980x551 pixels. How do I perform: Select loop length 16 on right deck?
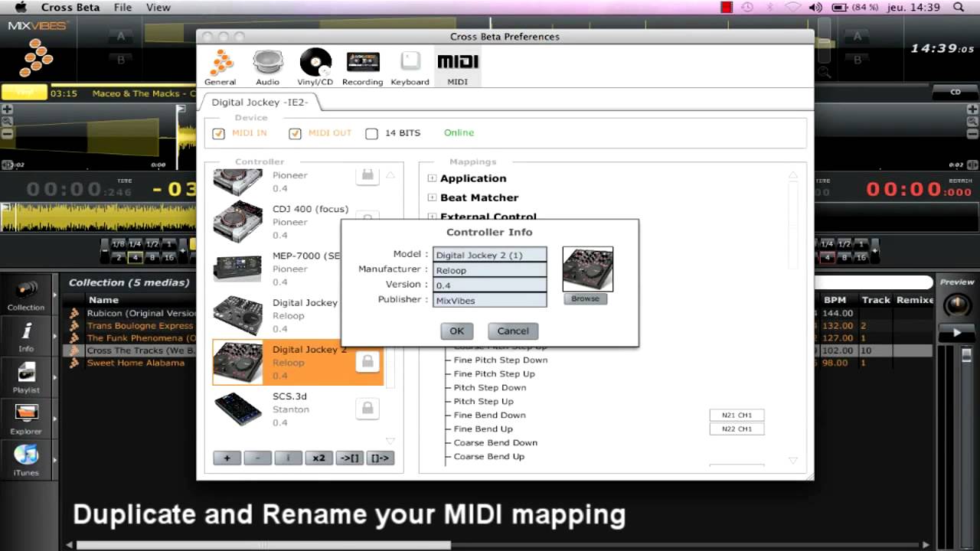click(861, 257)
